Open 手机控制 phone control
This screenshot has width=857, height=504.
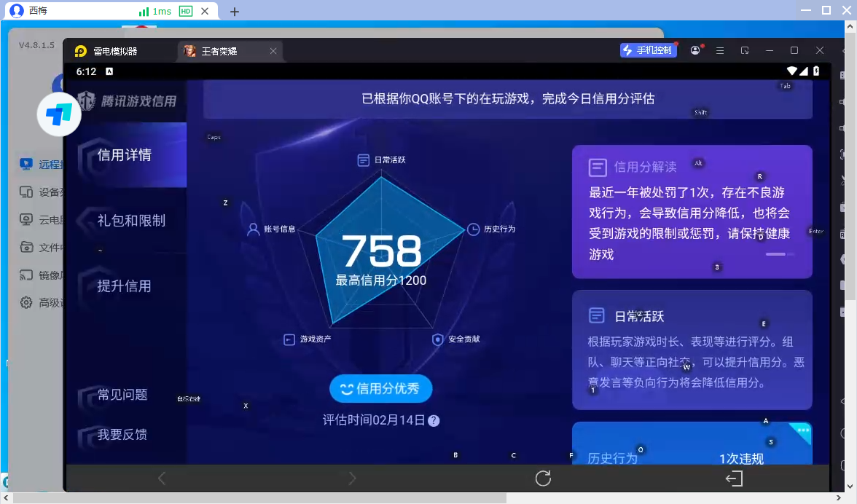pyautogui.click(x=648, y=50)
